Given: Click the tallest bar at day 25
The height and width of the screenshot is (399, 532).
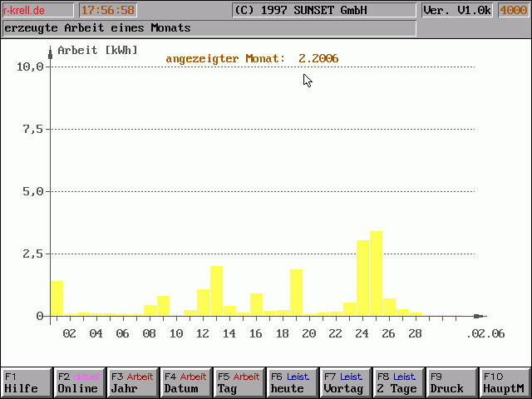Looking at the screenshot, I should click(x=376, y=274).
